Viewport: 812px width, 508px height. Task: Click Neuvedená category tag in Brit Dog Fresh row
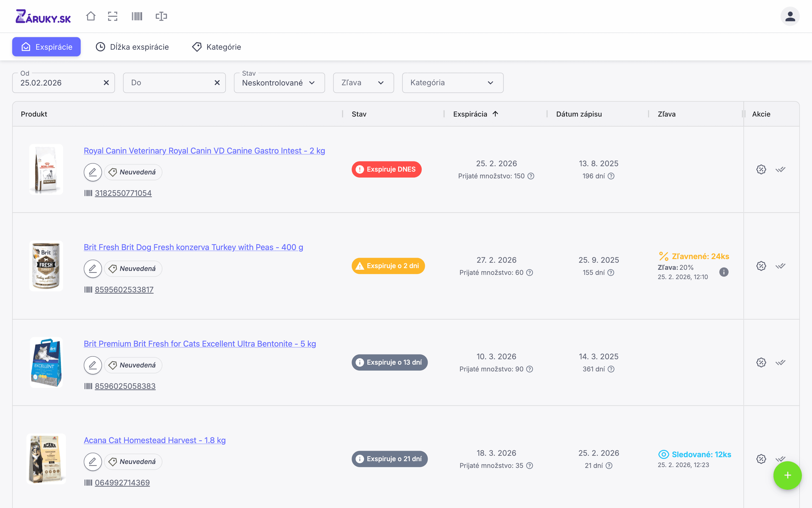(x=133, y=268)
